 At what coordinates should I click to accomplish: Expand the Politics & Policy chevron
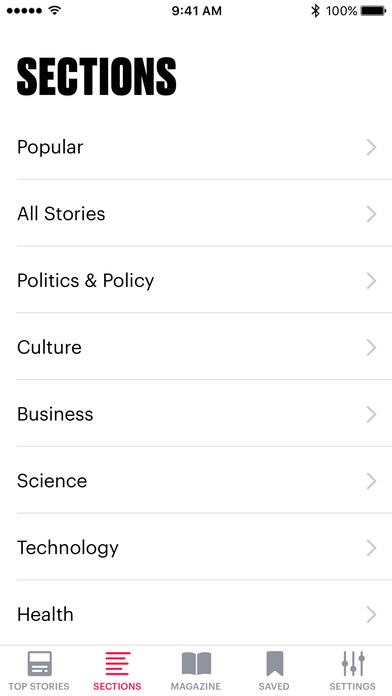click(371, 281)
